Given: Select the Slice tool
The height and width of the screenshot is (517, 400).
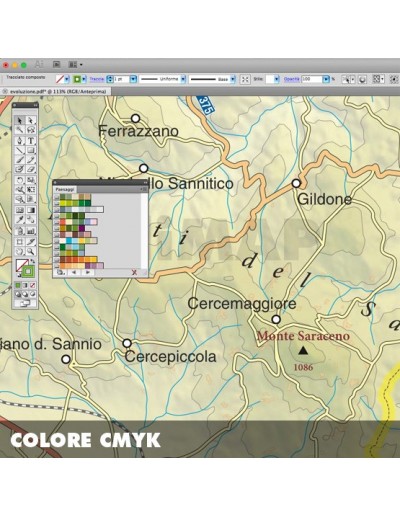Looking at the screenshot, I should tap(31, 241).
